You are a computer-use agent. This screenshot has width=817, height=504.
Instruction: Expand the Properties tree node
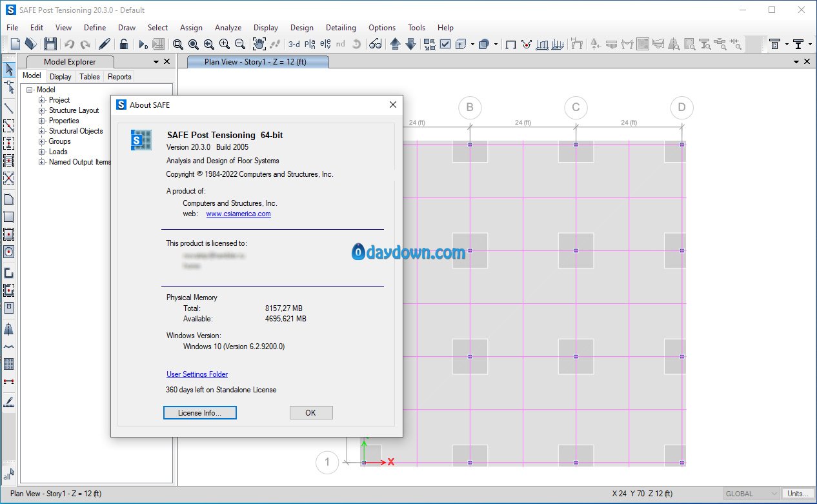[42, 121]
